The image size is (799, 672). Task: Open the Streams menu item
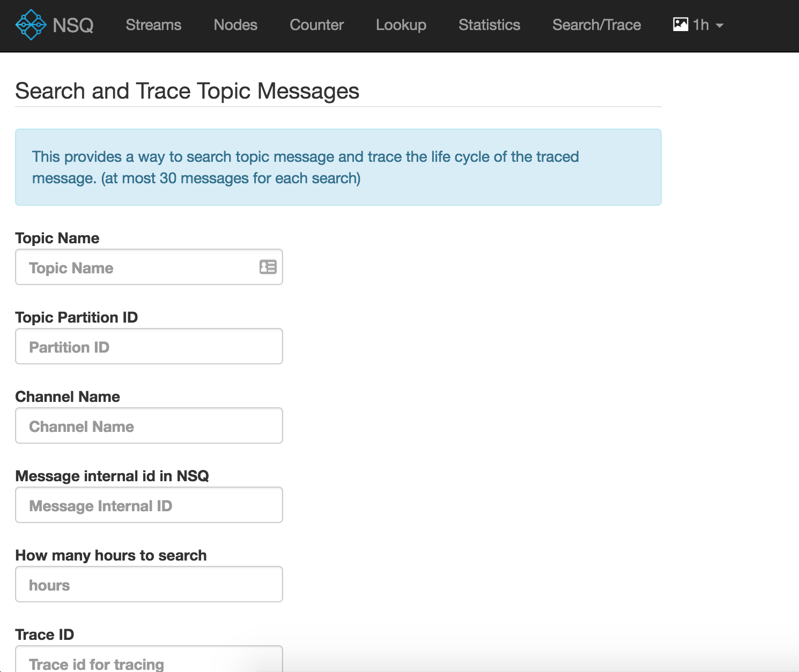tap(153, 25)
